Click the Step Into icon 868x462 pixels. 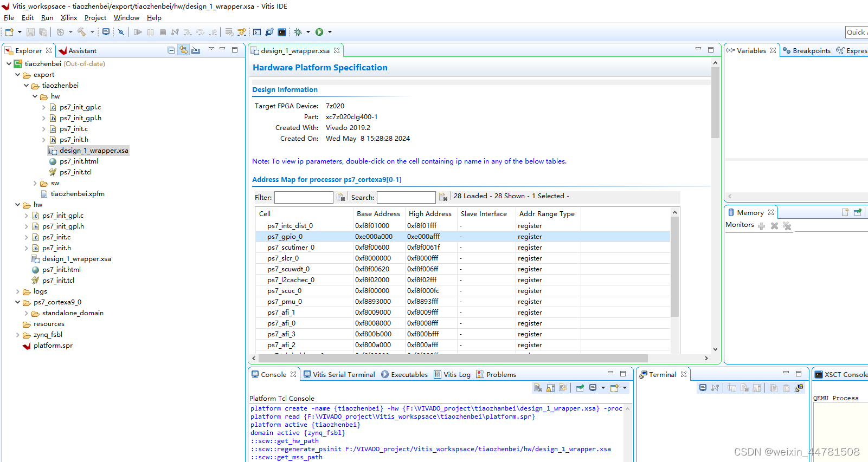tap(188, 32)
